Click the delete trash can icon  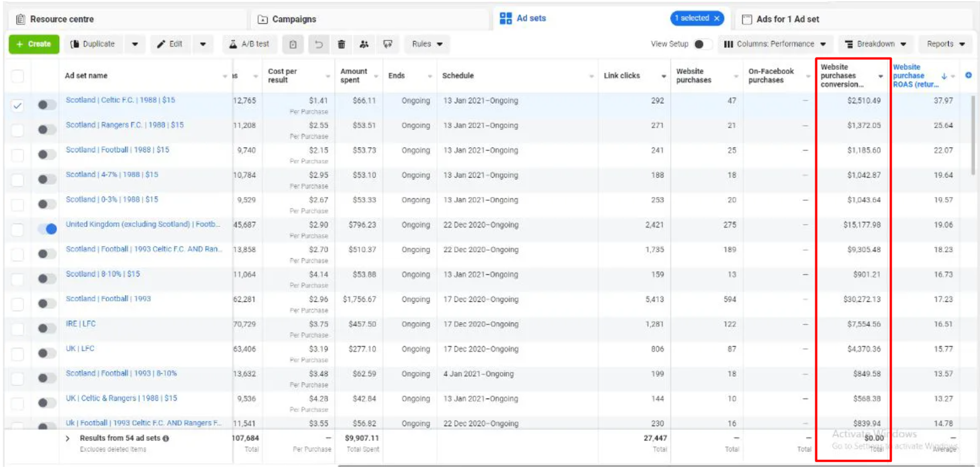point(341,44)
